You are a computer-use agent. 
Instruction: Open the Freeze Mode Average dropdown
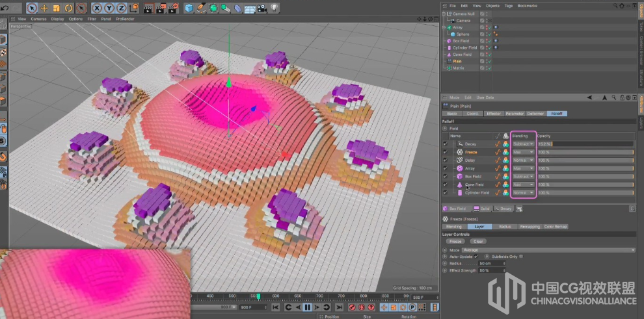point(549,250)
